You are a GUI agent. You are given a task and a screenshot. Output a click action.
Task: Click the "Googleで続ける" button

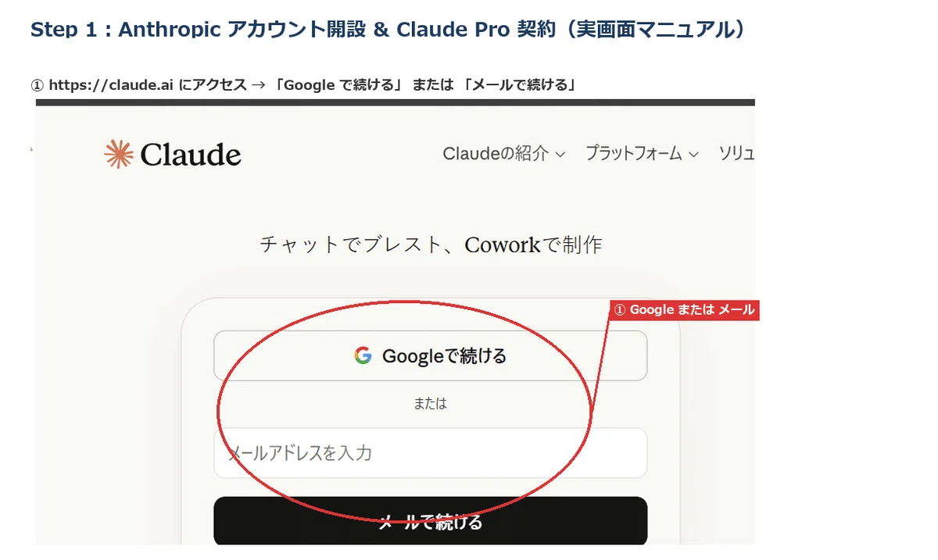coord(431,356)
